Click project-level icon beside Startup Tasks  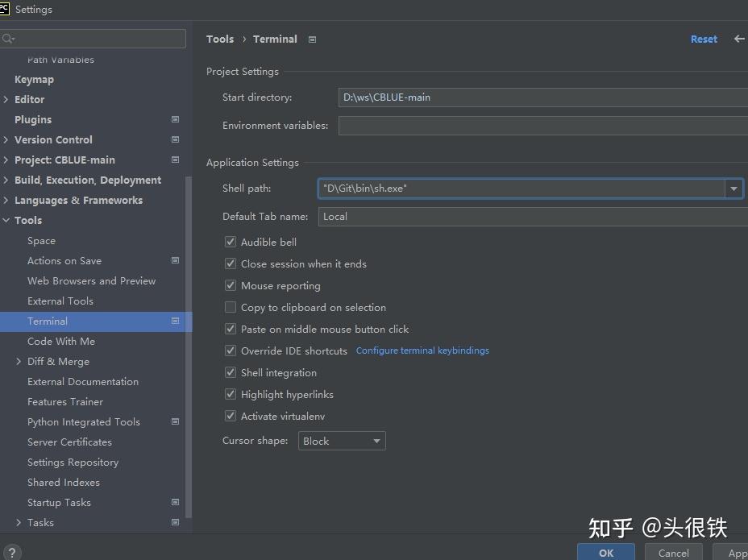[x=175, y=502]
